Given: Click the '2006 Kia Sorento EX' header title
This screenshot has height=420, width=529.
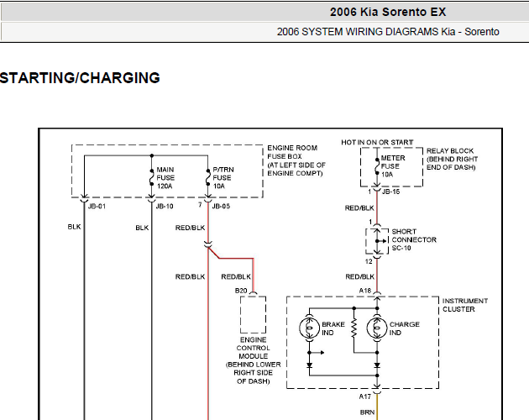Looking at the screenshot, I should click(x=388, y=12).
